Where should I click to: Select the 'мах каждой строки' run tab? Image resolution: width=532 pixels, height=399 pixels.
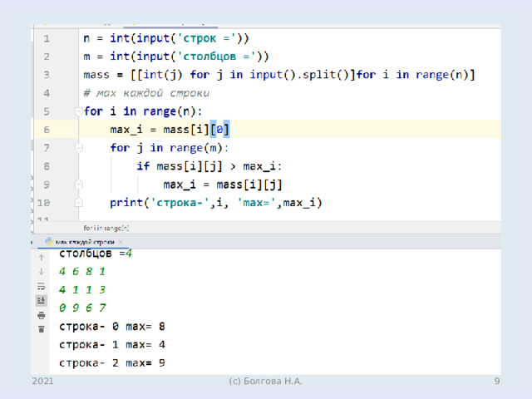pos(84,242)
